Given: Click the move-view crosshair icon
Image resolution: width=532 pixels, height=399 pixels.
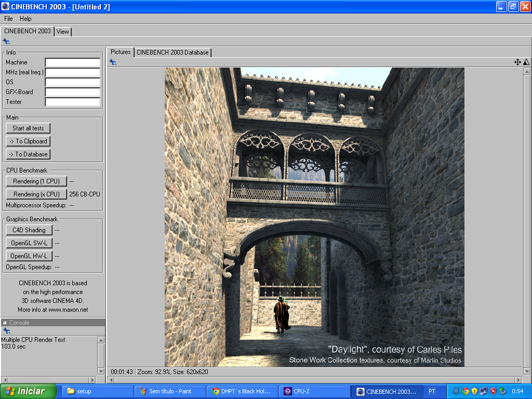Looking at the screenshot, I should 517,62.
